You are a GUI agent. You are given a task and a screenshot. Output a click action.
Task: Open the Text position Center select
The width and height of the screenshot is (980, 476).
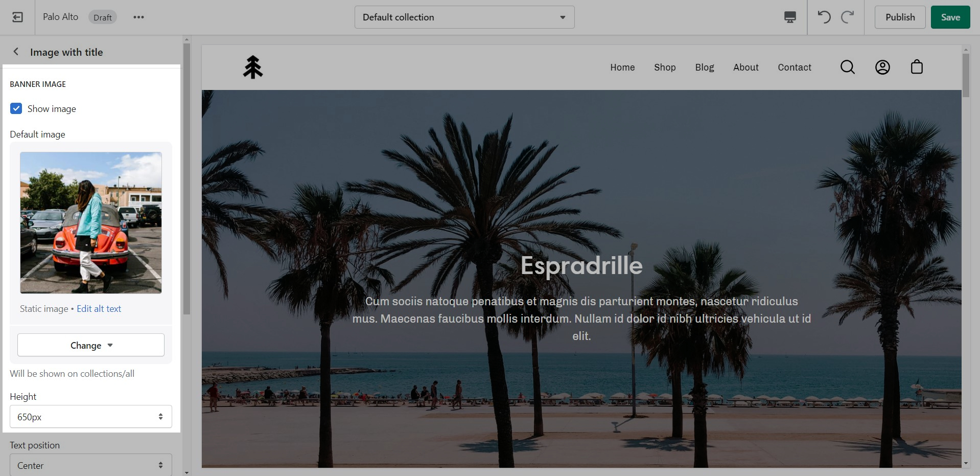pyautogui.click(x=91, y=465)
